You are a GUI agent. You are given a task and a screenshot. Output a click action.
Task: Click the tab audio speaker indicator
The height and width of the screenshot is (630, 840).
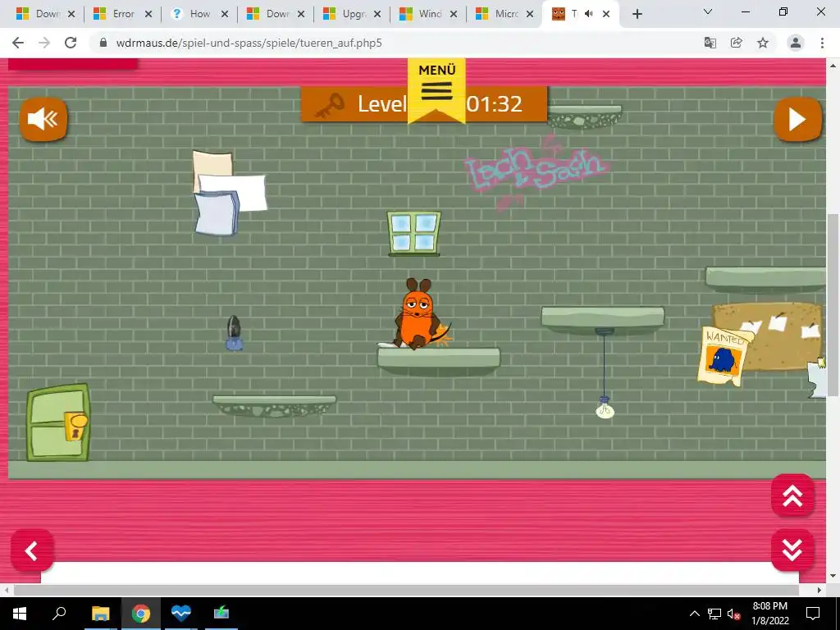click(x=589, y=14)
